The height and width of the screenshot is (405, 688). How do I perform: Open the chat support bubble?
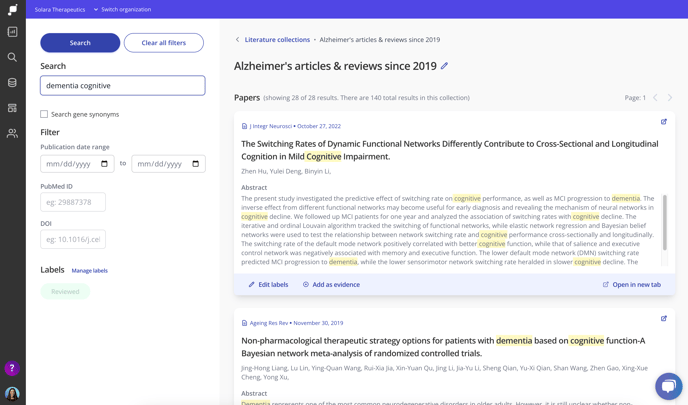pos(669,386)
